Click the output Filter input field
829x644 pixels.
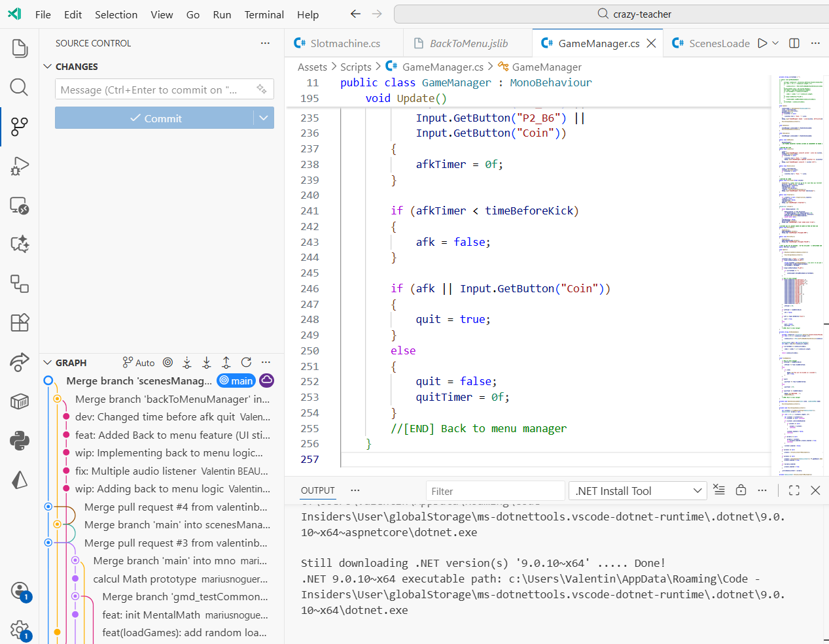[x=495, y=491]
